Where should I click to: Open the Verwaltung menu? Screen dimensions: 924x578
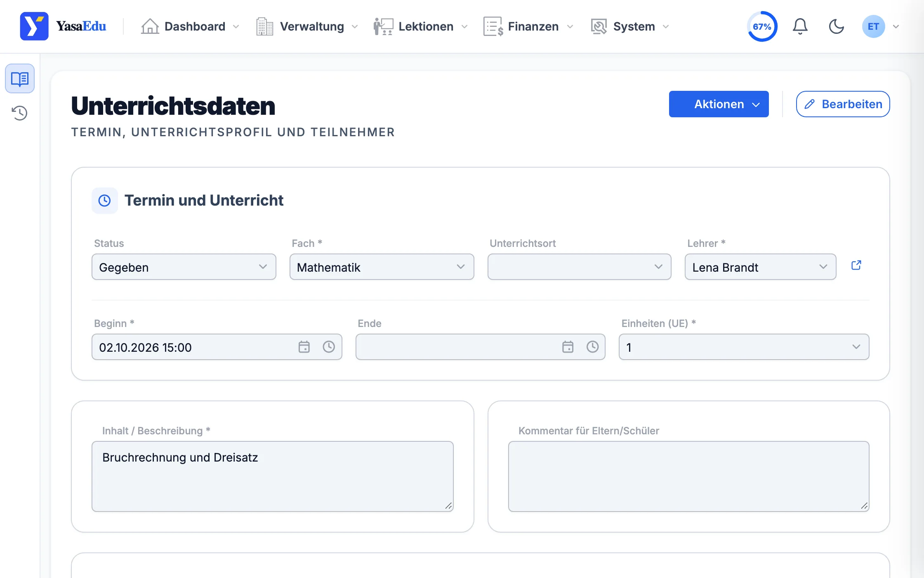(307, 26)
